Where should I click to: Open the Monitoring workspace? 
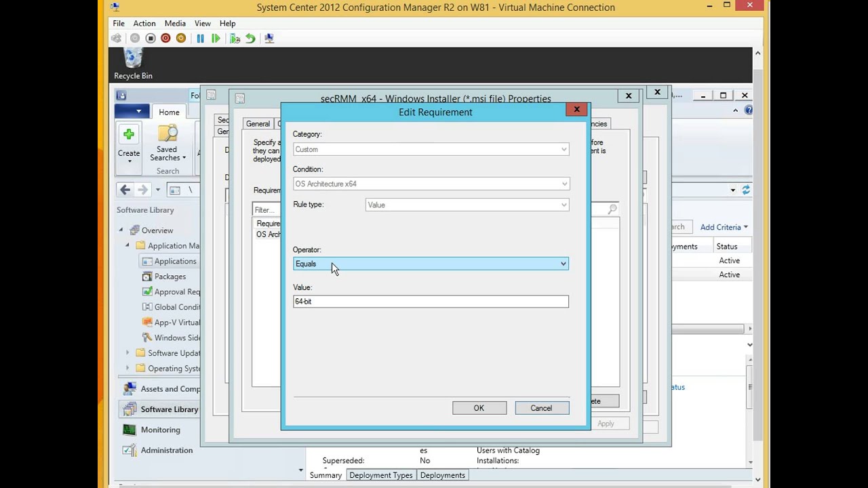(x=160, y=430)
